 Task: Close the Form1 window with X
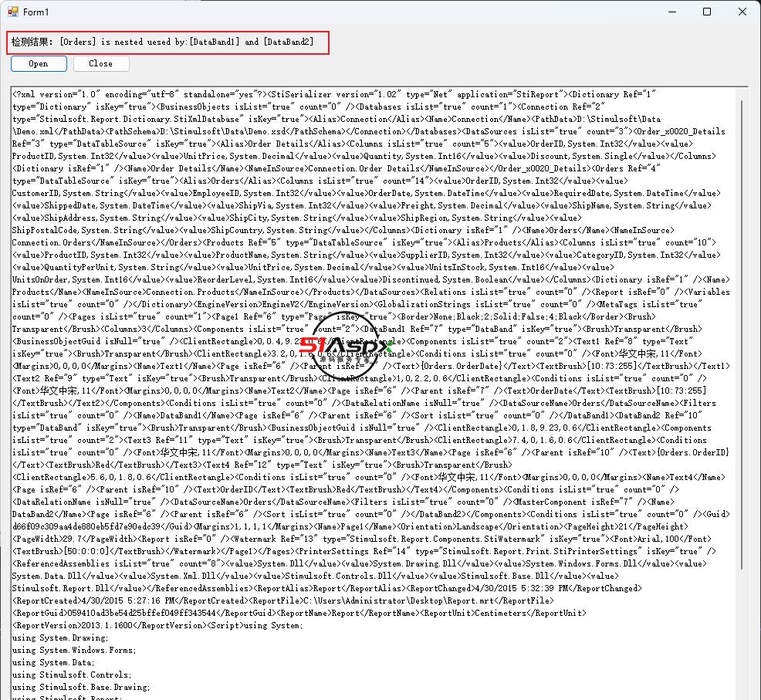(742, 12)
